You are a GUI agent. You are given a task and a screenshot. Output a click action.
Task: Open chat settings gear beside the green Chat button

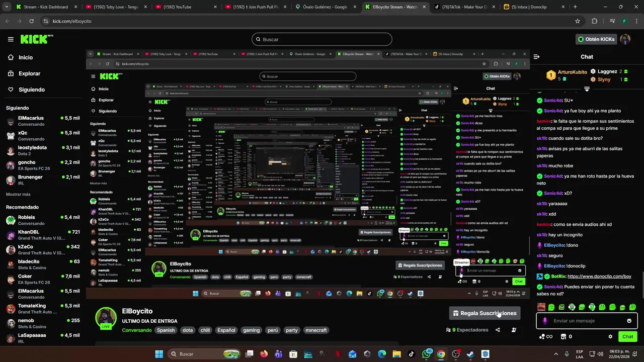click(x=610, y=336)
